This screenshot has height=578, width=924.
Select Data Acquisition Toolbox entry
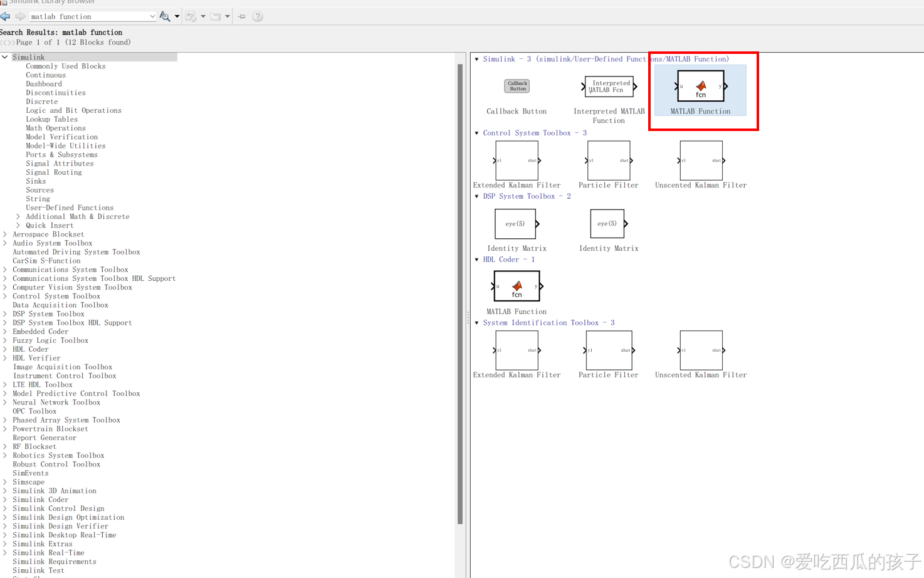[x=60, y=305]
